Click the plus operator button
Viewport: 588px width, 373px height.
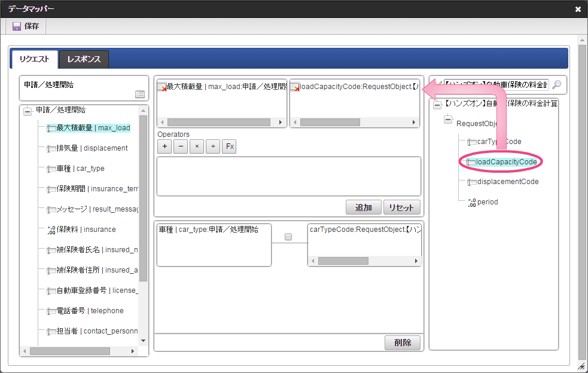point(164,146)
